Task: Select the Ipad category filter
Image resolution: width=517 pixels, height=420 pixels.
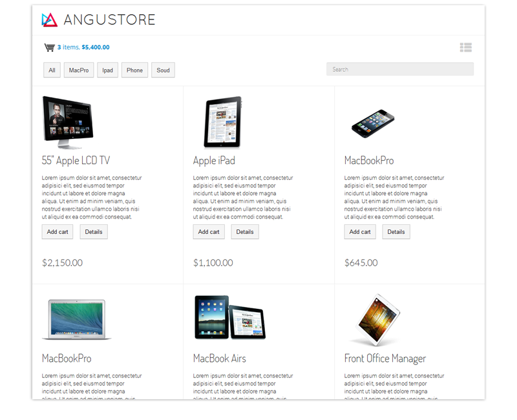Action: 107,70
